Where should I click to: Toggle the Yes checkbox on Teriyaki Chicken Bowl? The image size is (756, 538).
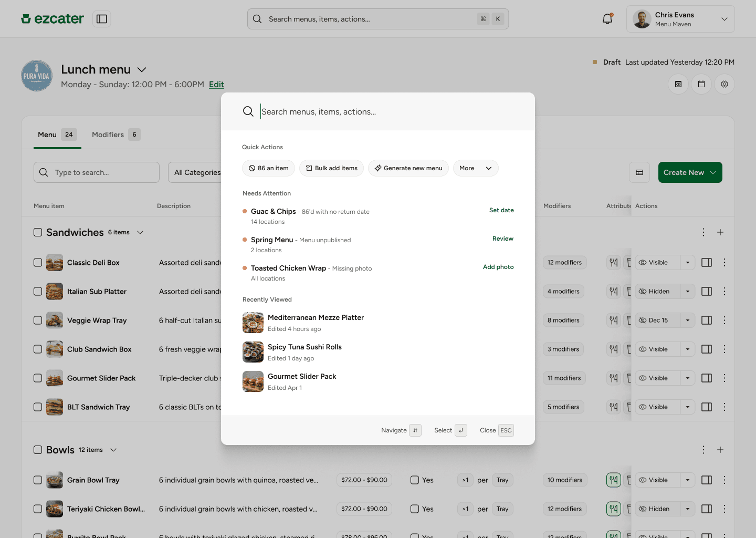click(x=414, y=509)
